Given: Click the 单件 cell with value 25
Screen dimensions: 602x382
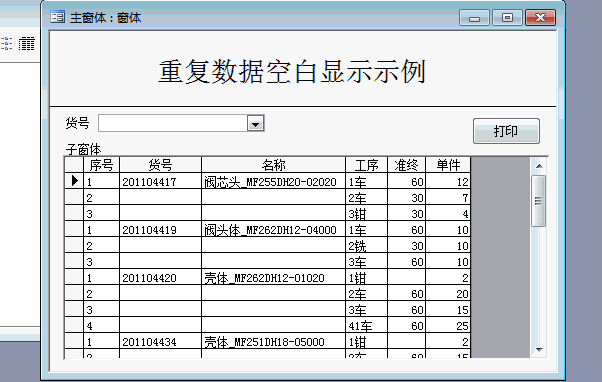Looking at the screenshot, I should tap(448, 325).
